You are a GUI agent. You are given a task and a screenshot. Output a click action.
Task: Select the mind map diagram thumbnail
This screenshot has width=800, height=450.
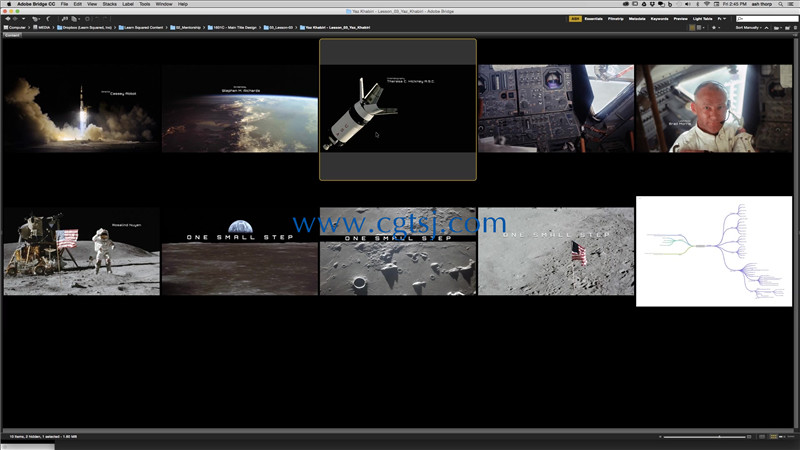point(714,251)
